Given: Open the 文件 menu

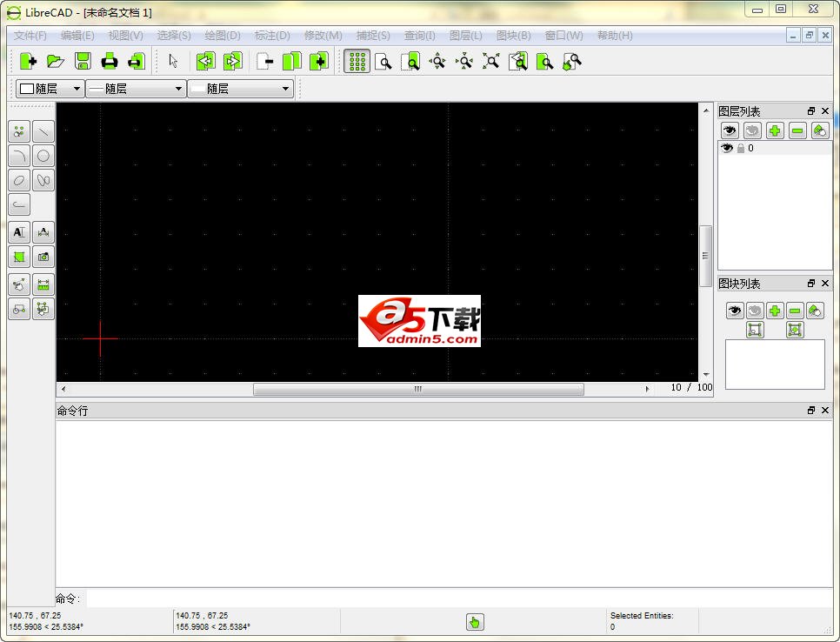Looking at the screenshot, I should coord(30,36).
